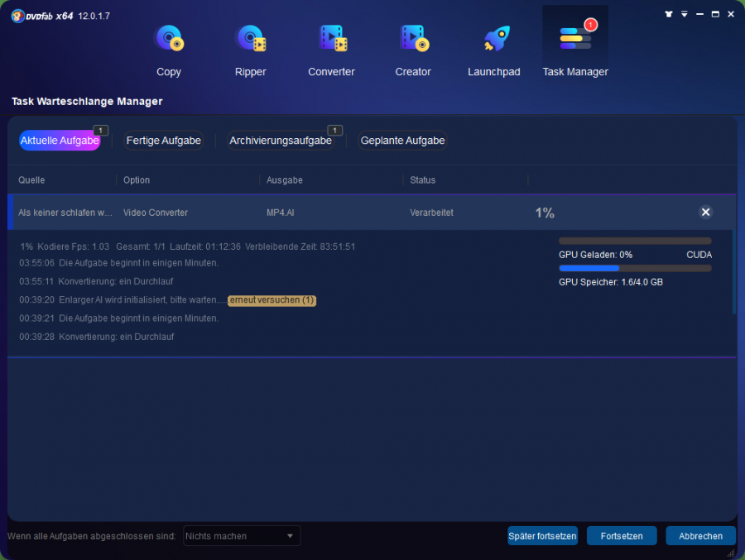Open the Creator module
Screen dimensions: 745x560
pyautogui.click(x=412, y=40)
